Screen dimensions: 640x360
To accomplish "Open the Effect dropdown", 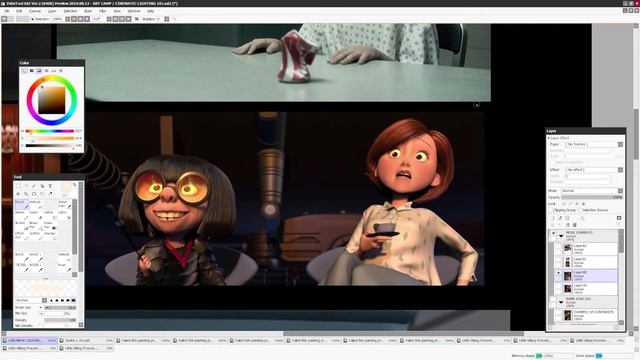I will (x=594, y=169).
